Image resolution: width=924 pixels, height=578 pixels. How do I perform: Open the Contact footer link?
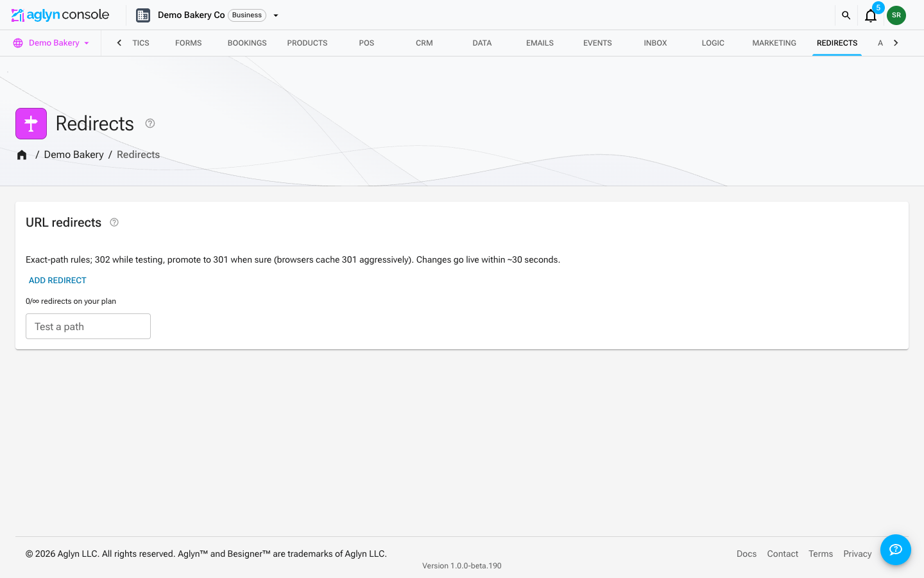point(782,554)
